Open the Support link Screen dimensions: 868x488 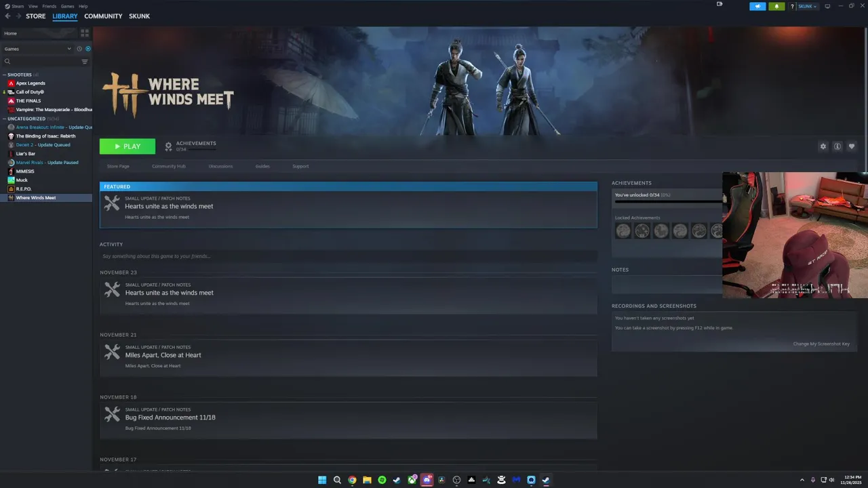300,166
